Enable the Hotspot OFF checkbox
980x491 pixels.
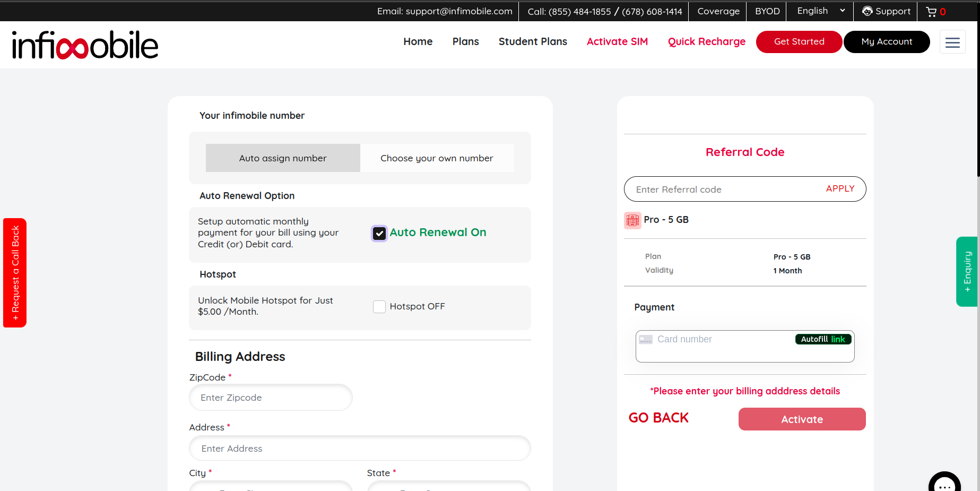coord(379,307)
